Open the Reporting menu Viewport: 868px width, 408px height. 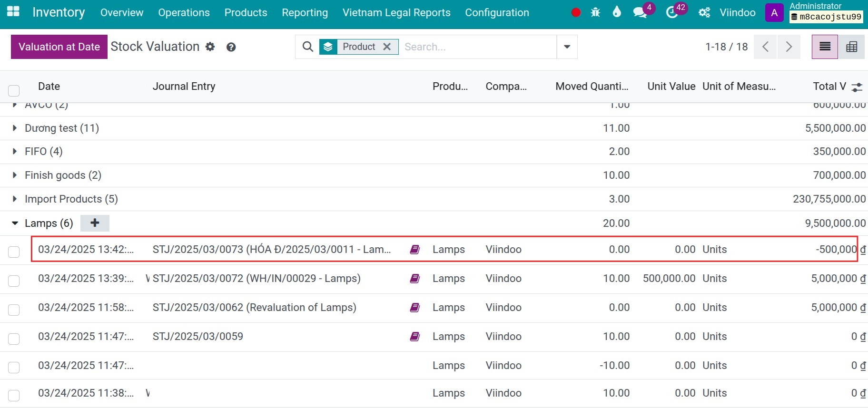pyautogui.click(x=305, y=12)
